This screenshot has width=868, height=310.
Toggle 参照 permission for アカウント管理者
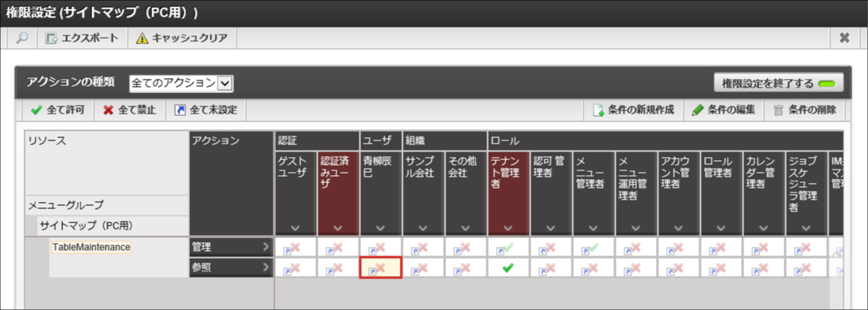pos(680,268)
